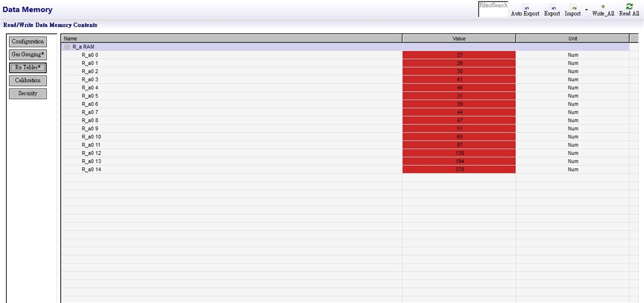
Task: Click the value cell 194
Action: [x=459, y=161]
